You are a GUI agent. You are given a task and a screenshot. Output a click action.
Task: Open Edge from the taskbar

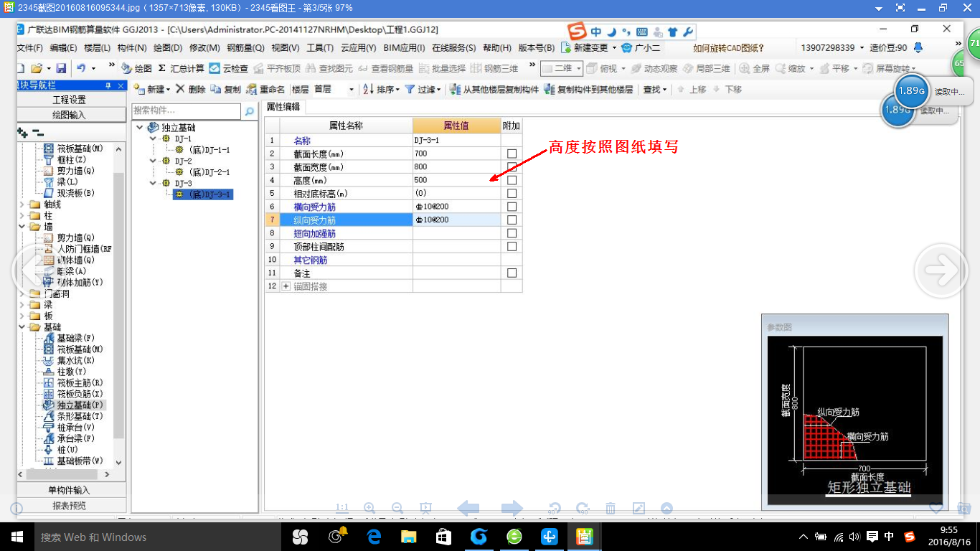(x=374, y=537)
